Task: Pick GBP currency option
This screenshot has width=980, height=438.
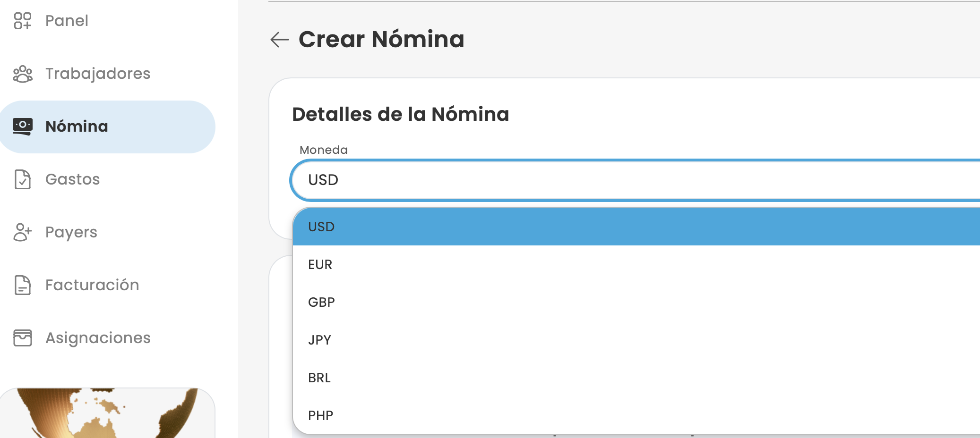Action: 321,302
